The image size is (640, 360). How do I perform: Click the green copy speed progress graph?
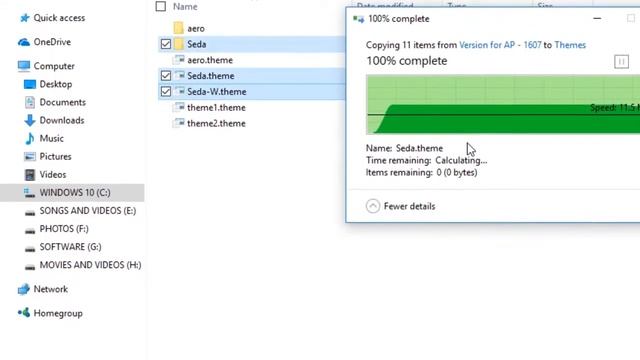pyautogui.click(x=503, y=104)
